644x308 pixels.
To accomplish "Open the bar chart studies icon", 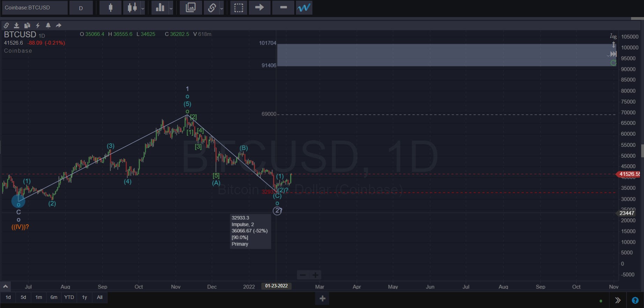I will [x=160, y=8].
